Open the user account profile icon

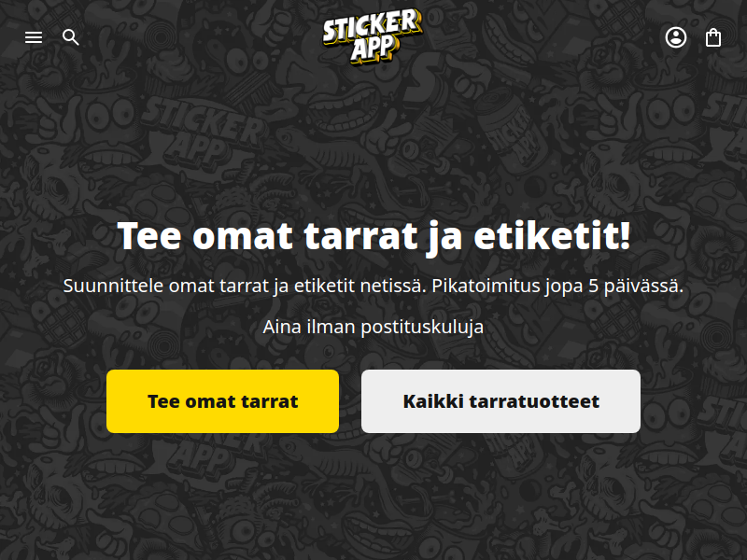(x=675, y=37)
